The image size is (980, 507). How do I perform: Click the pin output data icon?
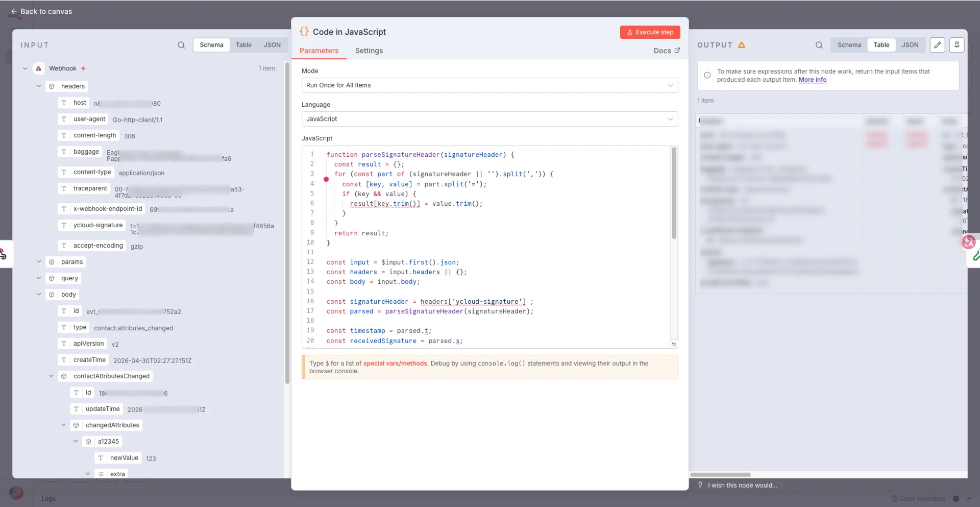click(x=957, y=45)
